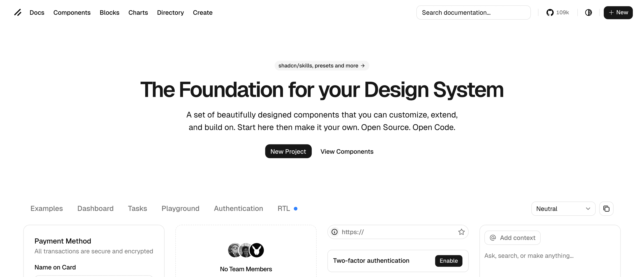The image size is (644, 277).
Task: Click the New Project button
Action: tap(288, 151)
